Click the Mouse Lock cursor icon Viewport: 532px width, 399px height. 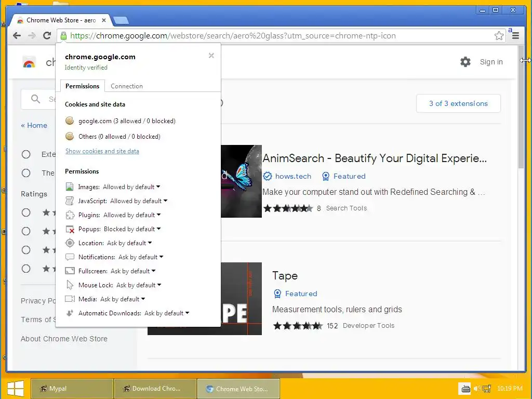click(x=70, y=285)
